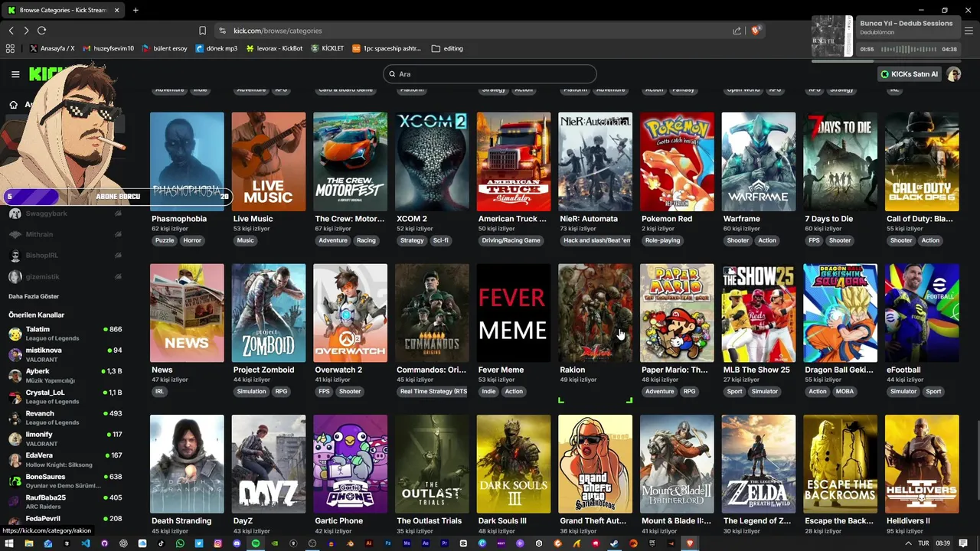980x551 pixels.
Task: Open the Kick hamburger sidebar menu
Action: 15,74
